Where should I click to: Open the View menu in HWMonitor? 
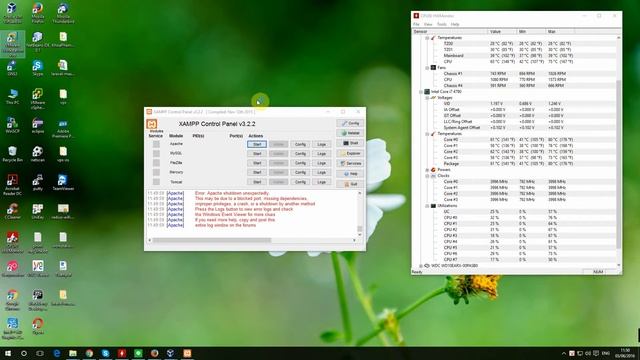coord(428,24)
